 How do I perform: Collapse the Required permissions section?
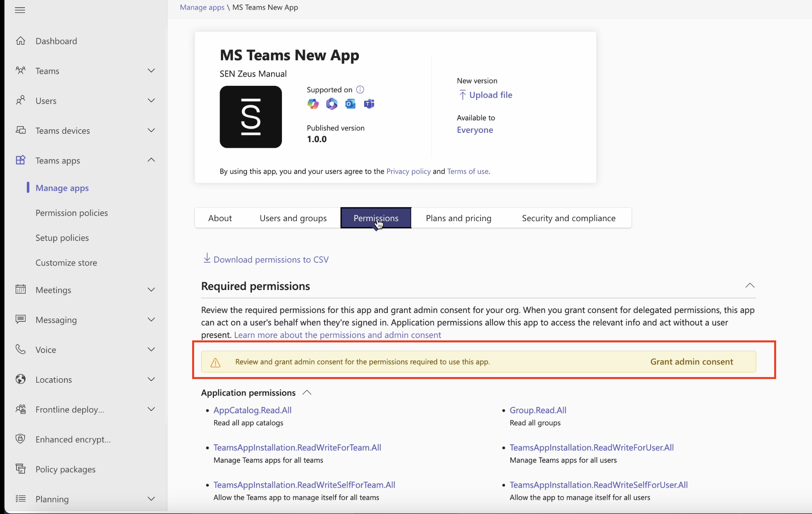pos(750,286)
